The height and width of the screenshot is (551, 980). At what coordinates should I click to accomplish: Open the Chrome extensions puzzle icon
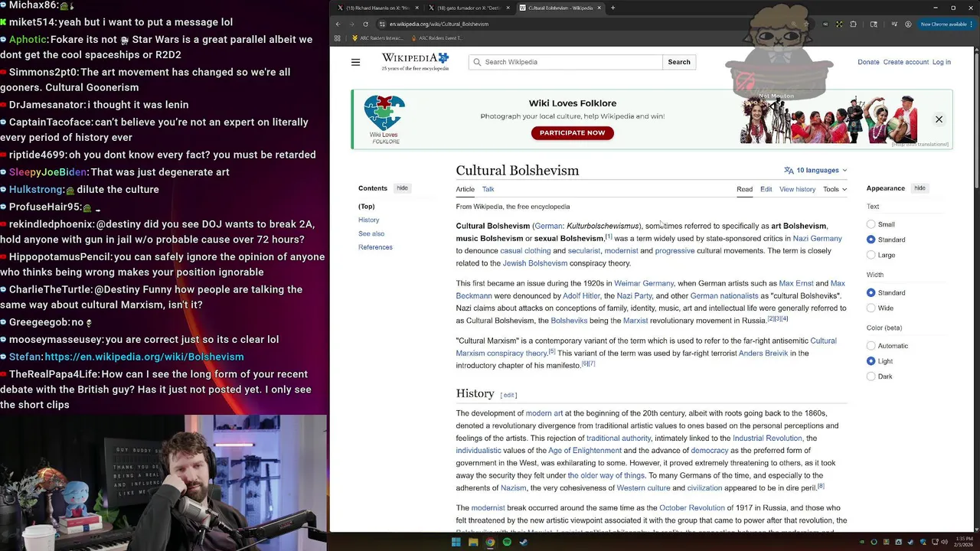[x=853, y=24]
